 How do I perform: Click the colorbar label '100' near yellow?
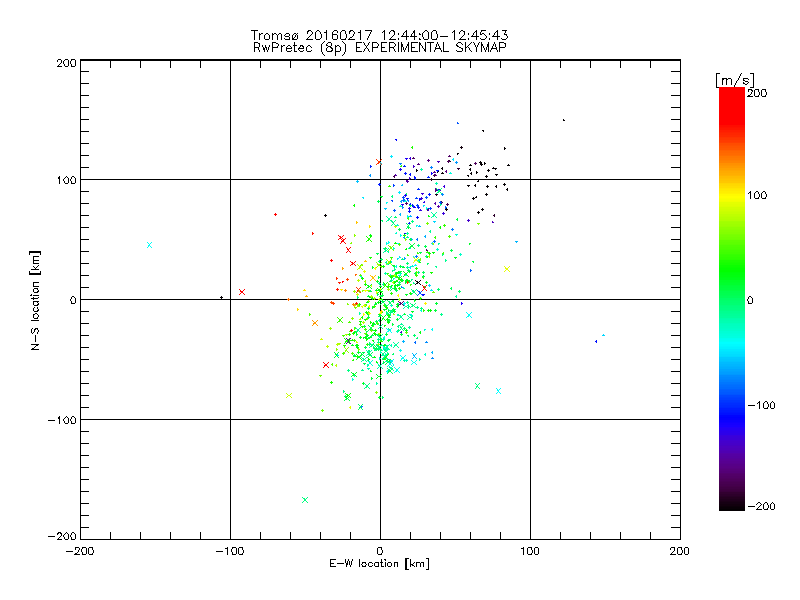[757, 195]
